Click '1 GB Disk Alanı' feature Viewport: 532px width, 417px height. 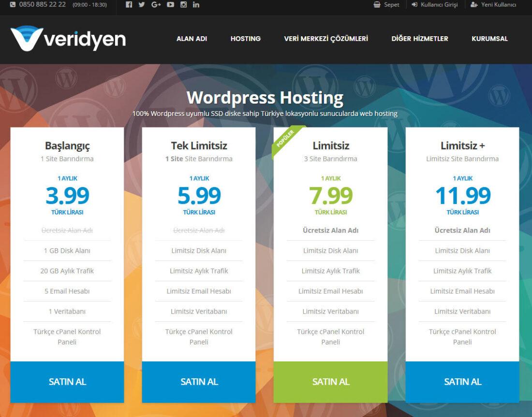coord(67,251)
